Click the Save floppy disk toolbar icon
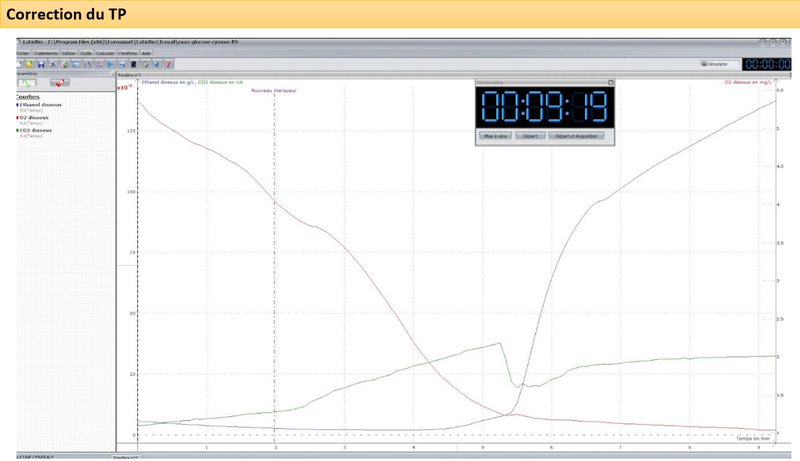800x461 pixels. (40, 63)
